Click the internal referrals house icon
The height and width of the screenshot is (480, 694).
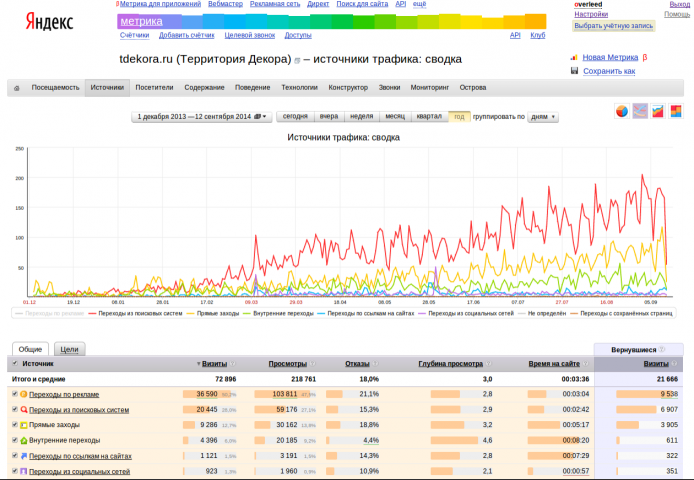(x=24, y=441)
